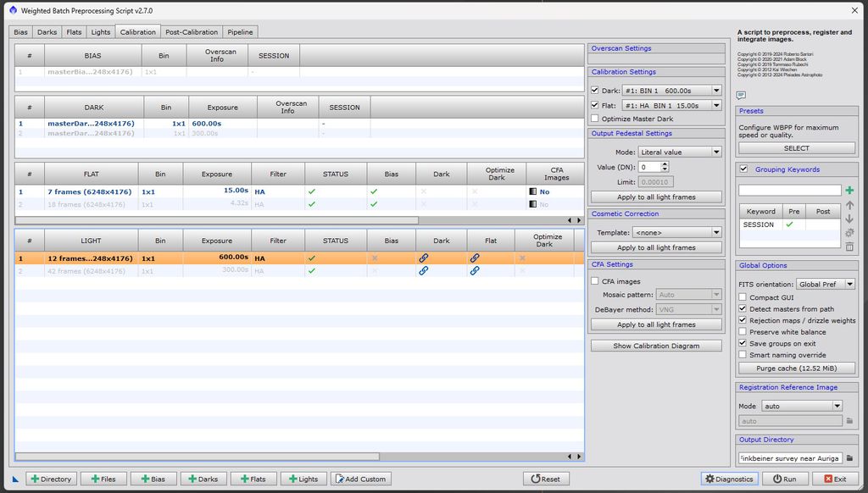This screenshot has height=493, width=868.
Task: Enable Optimize Master Dark checkbox
Action: tap(594, 119)
